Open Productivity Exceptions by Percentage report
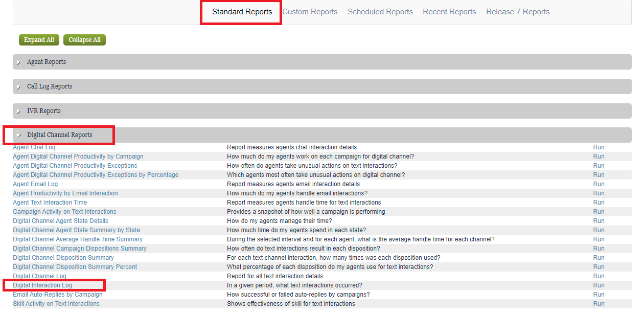Viewport: 644px width, 314px height. 96,175
